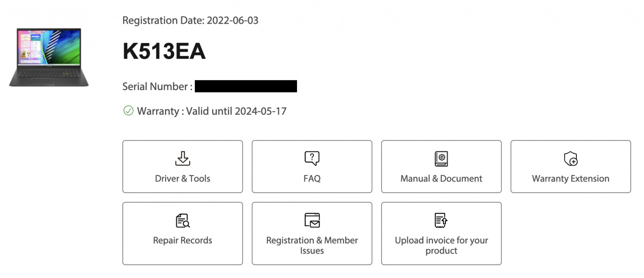Click the Registration Date text
The height and width of the screenshot is (278, 644).
[x=190, y=21]
